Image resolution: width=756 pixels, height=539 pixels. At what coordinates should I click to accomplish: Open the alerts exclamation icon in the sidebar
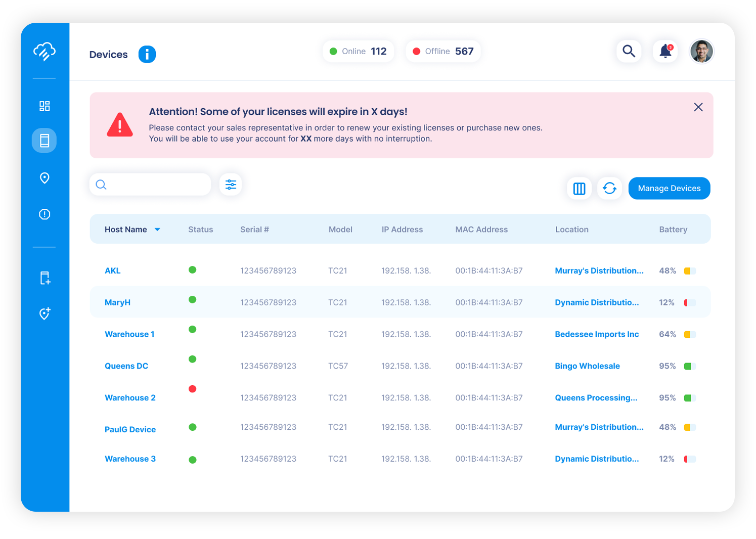[x=45, y=214]
